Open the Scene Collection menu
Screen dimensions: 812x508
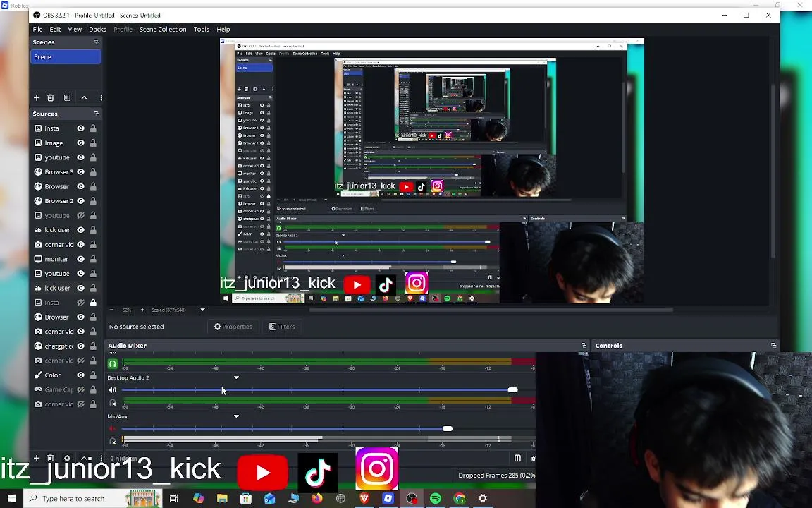(163, 29)
